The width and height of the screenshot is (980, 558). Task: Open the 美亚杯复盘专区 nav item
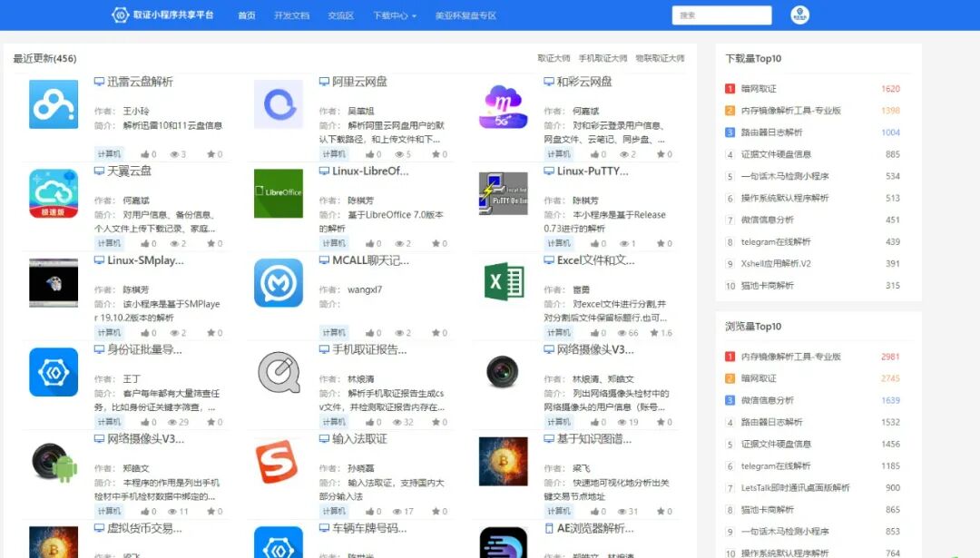pos(465,15)
